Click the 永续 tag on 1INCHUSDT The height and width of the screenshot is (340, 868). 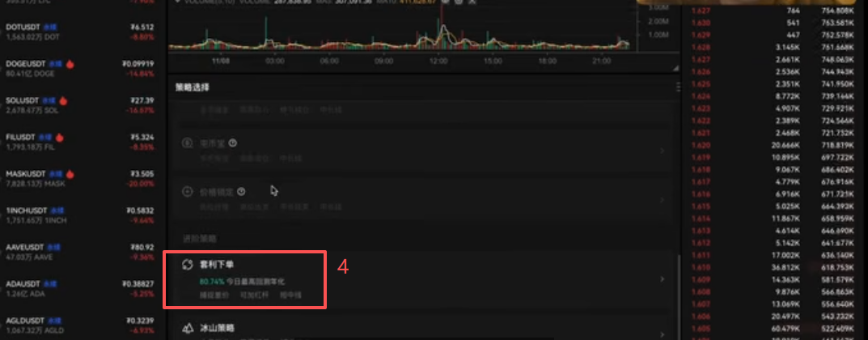[x=56, y=210]
